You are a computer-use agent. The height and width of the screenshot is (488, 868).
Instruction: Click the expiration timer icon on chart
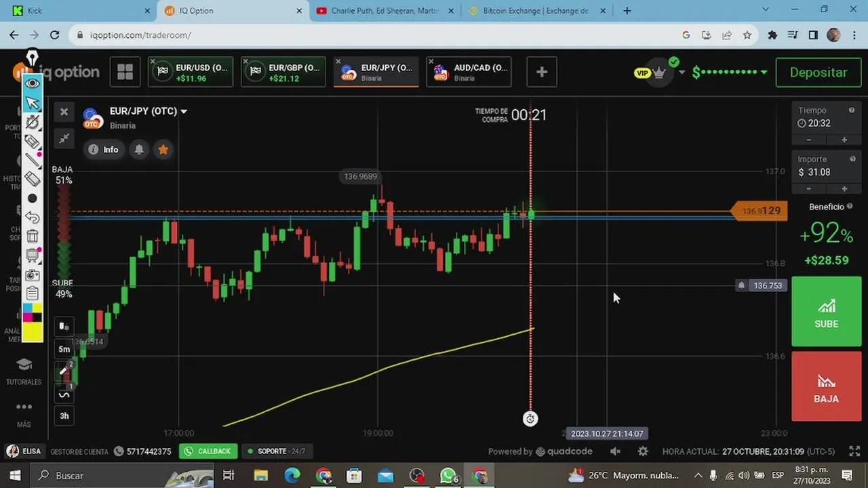point(530,419)
